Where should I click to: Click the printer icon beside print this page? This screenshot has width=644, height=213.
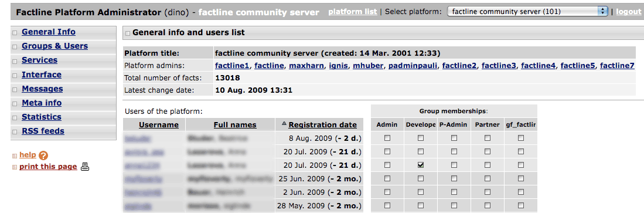point(84,167)
